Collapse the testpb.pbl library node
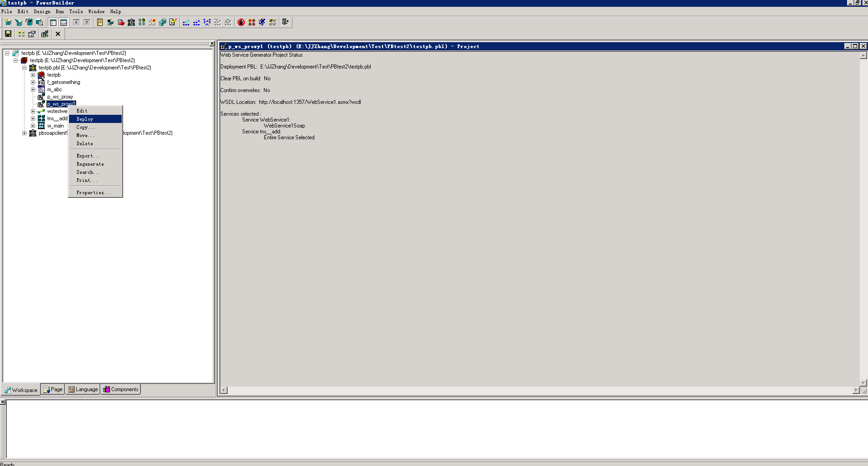868x466 pixels. click(24, 68)
